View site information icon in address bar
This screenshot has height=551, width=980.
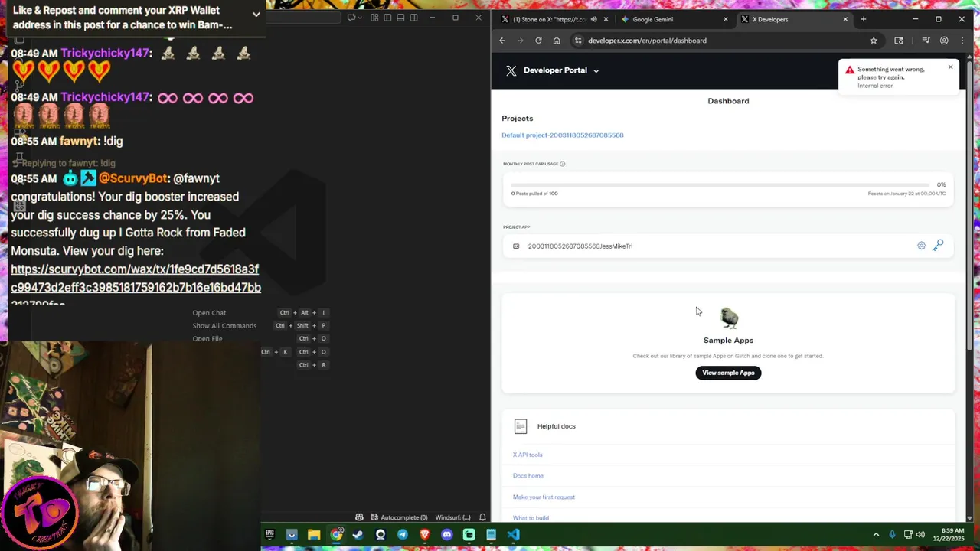(x=578, y=41)
